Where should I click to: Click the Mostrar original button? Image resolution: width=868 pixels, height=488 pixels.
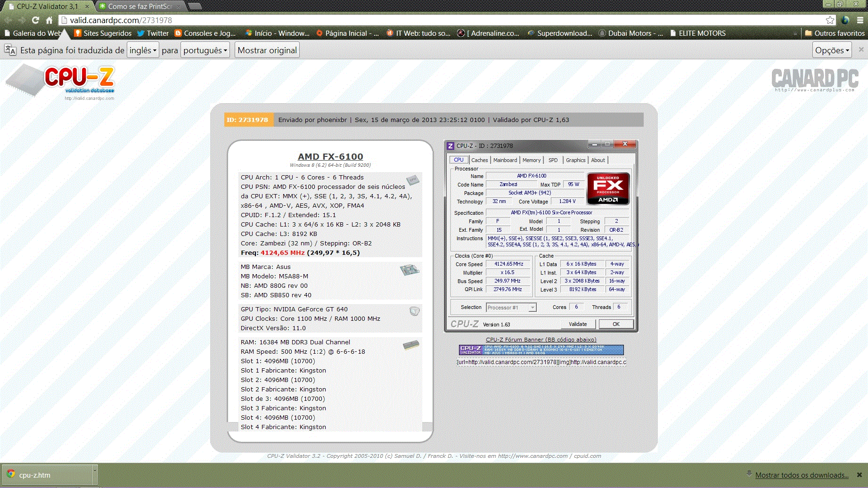[x=267, y=50]
